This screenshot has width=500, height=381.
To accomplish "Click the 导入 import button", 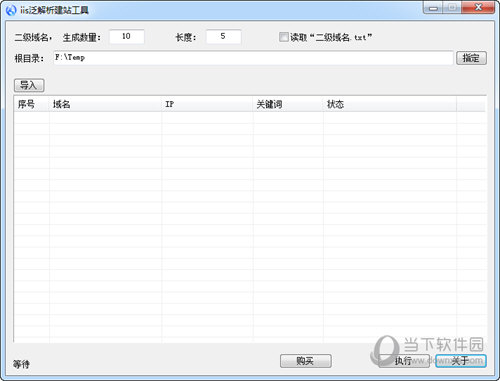I will point(29,85).
